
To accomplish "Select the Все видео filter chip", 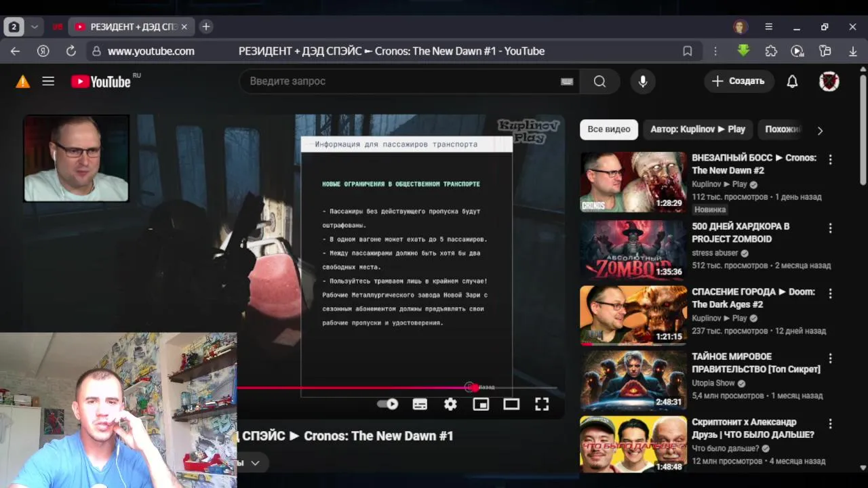I will pos(609,129).
